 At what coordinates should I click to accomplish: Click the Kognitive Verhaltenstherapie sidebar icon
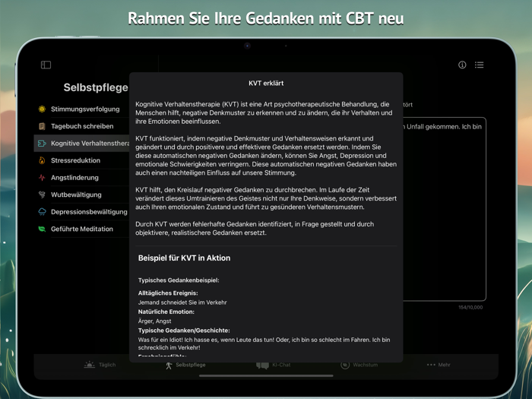42,144
